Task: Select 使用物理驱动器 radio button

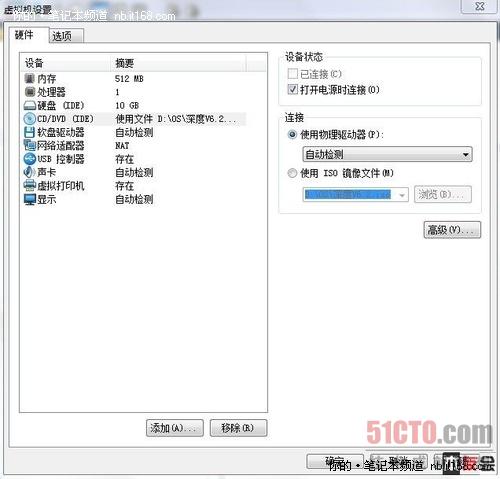Action: [x=292, y=135]
